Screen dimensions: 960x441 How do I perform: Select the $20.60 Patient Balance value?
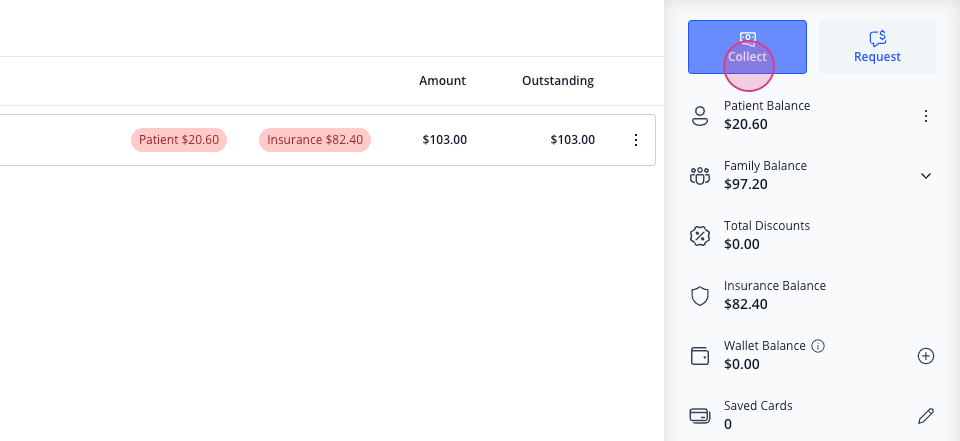tap(745, 124)
